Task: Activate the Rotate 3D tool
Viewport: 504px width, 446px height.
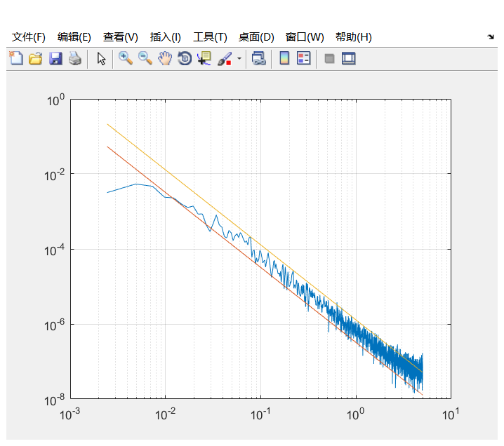Action: pyautogui.click(x=185, y=59)
